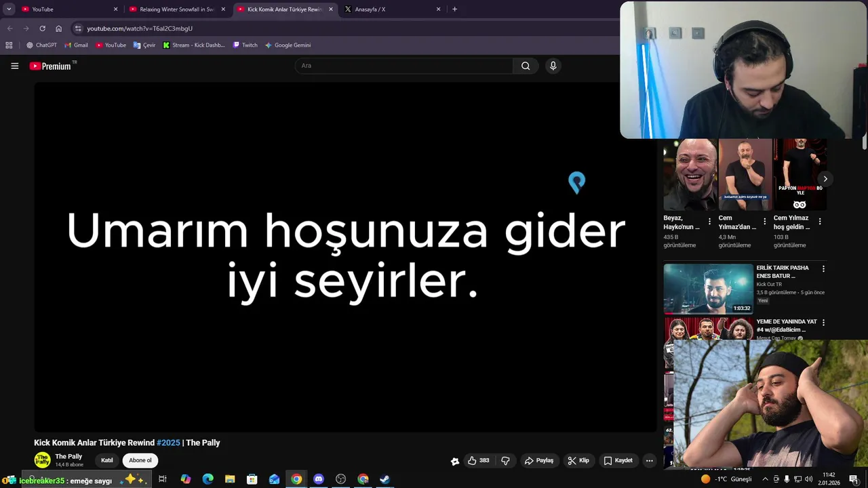This screenshot has height=488, width=868.
Task: Open weather widget showing -1°C Güneşli
Action: [726, 479]
